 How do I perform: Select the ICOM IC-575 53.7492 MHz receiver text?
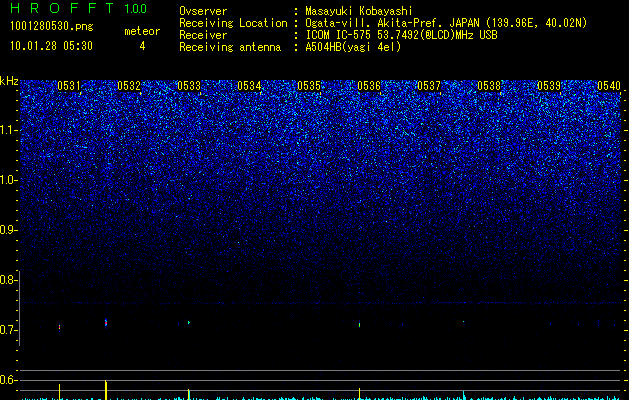point(401,35)
